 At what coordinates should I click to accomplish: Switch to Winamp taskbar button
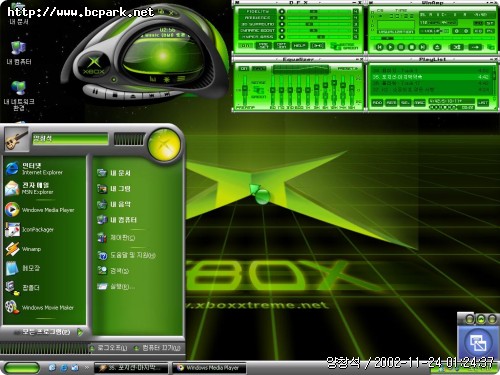131,368
